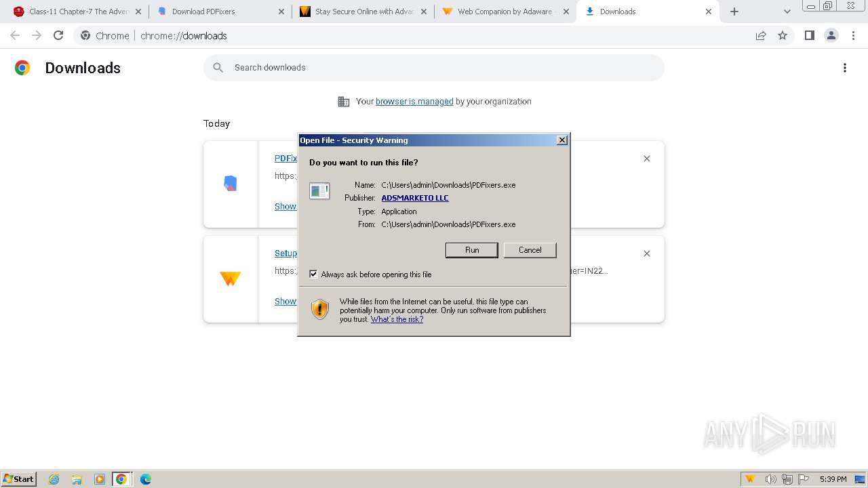Reload the downloads page
The width and height of the screenshot is (868, 488).
tap(58, 35)
